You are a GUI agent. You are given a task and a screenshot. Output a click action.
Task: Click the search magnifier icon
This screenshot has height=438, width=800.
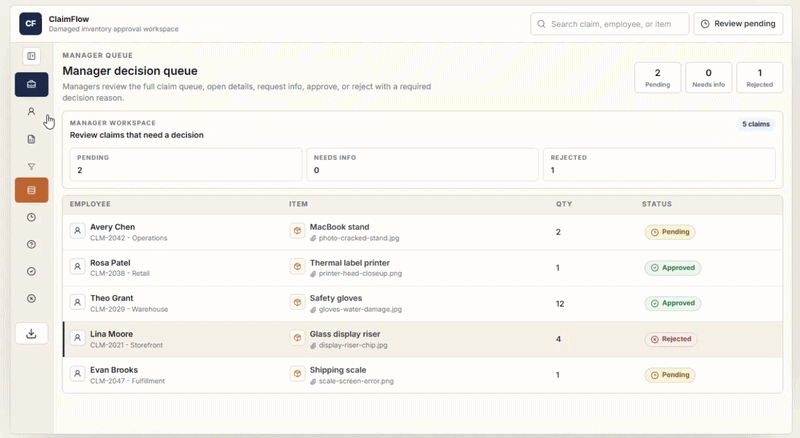coord(541,24)
